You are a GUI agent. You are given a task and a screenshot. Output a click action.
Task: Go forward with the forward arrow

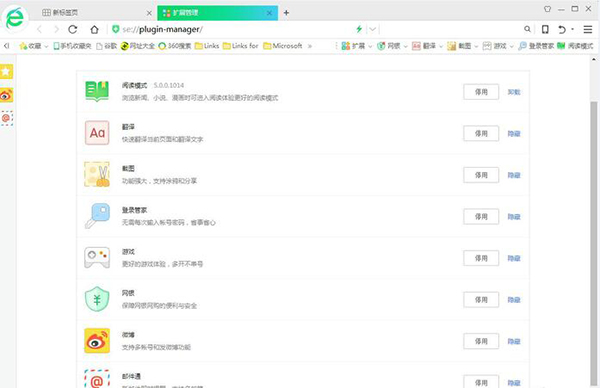point(57,29)
